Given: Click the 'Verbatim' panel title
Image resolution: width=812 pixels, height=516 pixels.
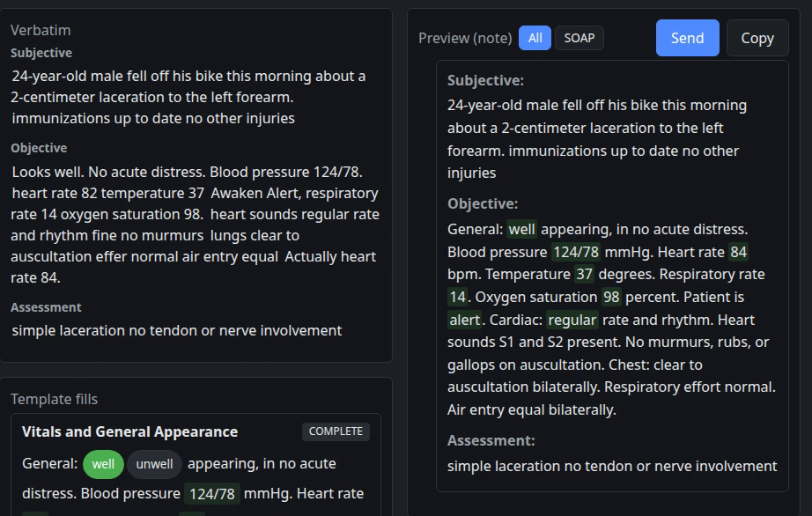Looking at the screenshot, I should [x=41, y=30].
